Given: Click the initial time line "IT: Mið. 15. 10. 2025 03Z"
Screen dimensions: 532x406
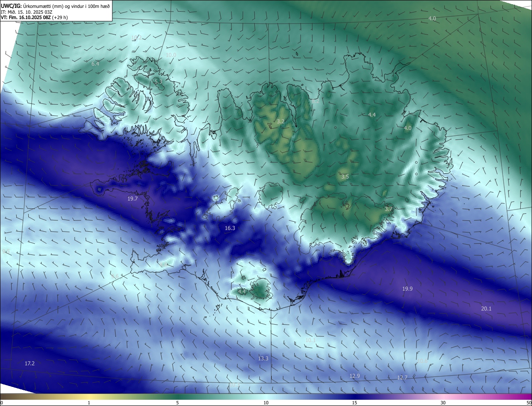Looking at the screenshot, I should click(27, 12).
